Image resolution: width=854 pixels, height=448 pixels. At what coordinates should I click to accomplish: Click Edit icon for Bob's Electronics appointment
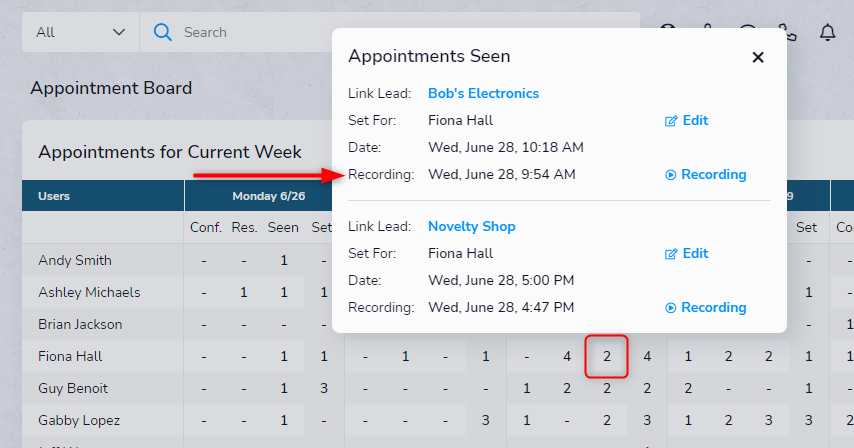686,120
